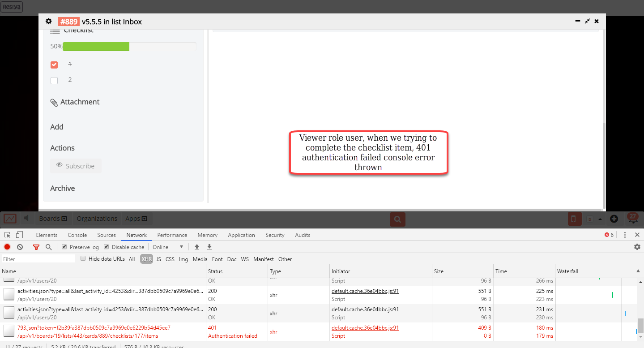The height and width of the screenshot is (348, 644).
Task: Open notifications bell showing 27
Action: click(632, 219)
